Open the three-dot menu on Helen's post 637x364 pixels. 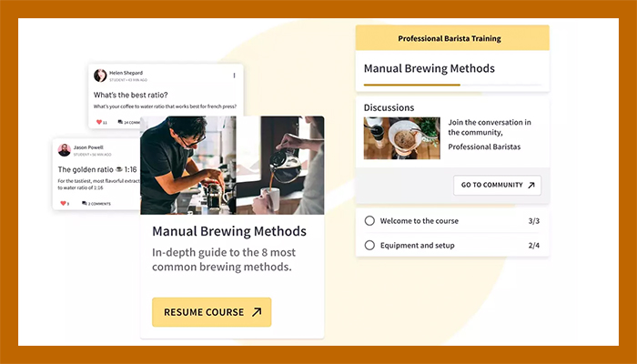coord(234,76)
